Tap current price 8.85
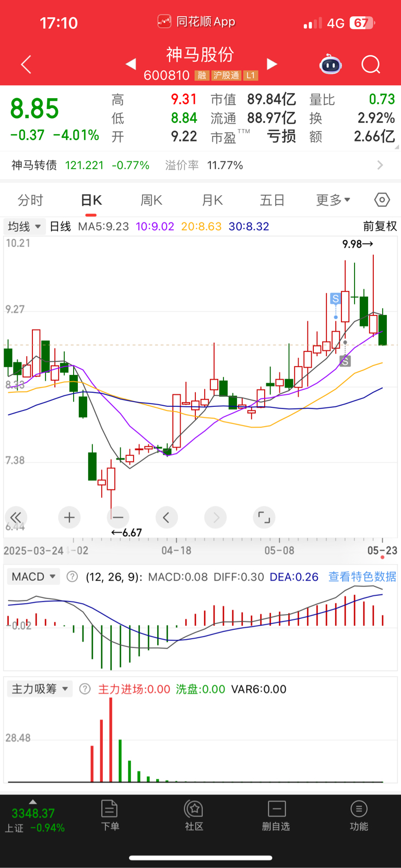 [x=34, y=109]
